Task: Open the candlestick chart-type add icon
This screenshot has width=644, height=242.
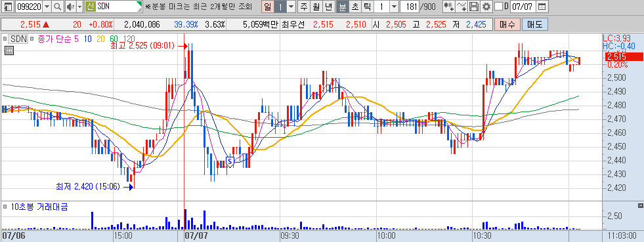Action: click(449, 7)
